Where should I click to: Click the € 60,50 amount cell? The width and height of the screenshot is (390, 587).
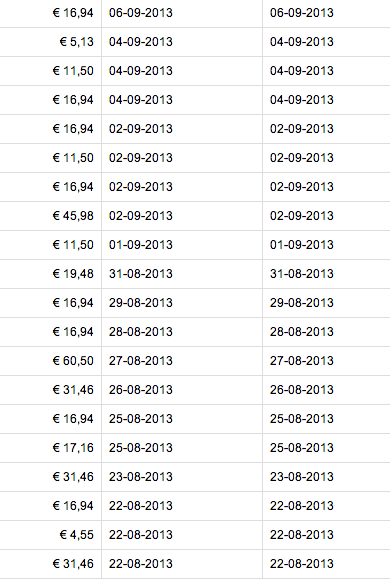(51, 361)
